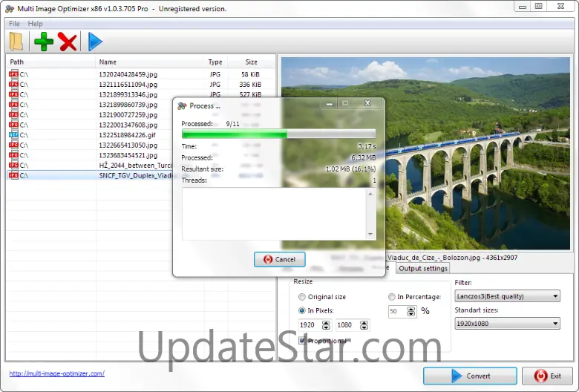Viewport: 579px width, 392px height.
Task: Select file name 1322518984226.gif
Action: [128, 135]
